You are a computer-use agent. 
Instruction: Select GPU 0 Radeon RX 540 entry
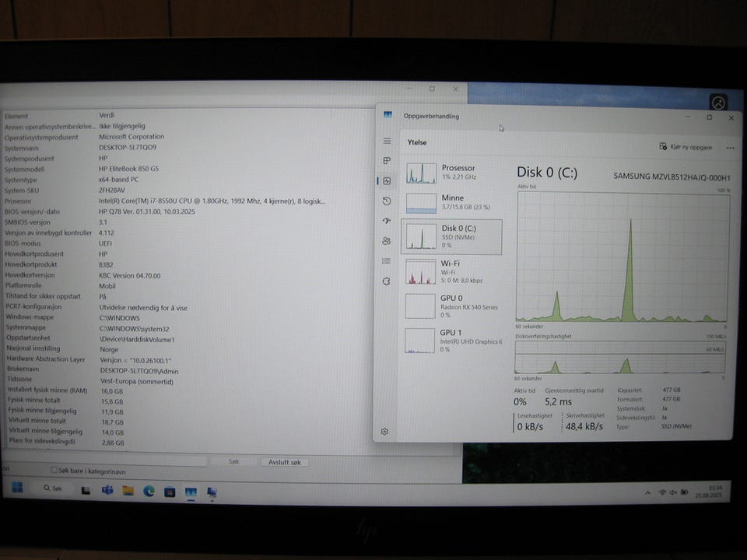(x=451, y=306)
